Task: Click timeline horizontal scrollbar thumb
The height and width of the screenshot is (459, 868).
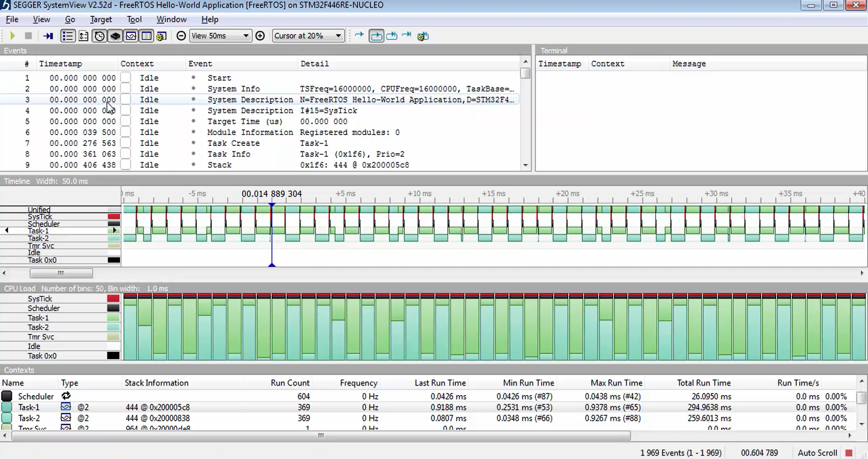Action: (61, 273)
